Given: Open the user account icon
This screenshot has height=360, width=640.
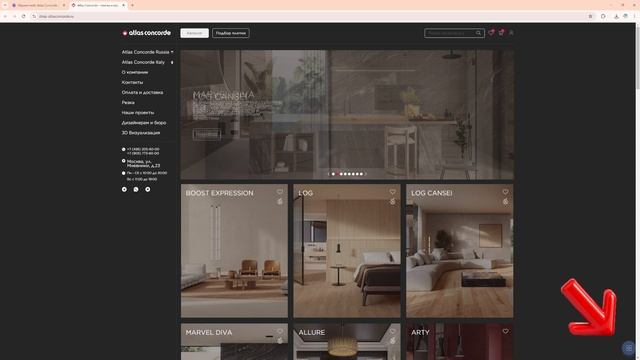Looking at the screenshot, I should [x=511, y=33].
